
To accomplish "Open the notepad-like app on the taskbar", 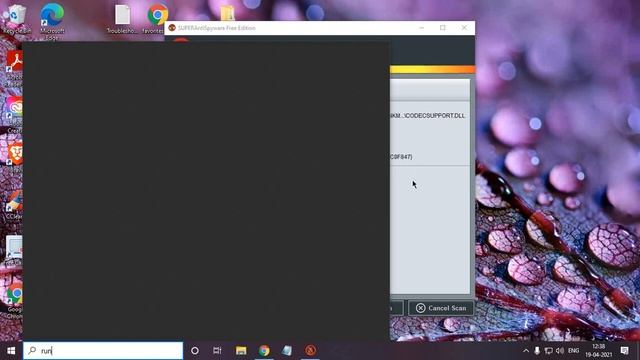I will (x=287, y=351).
